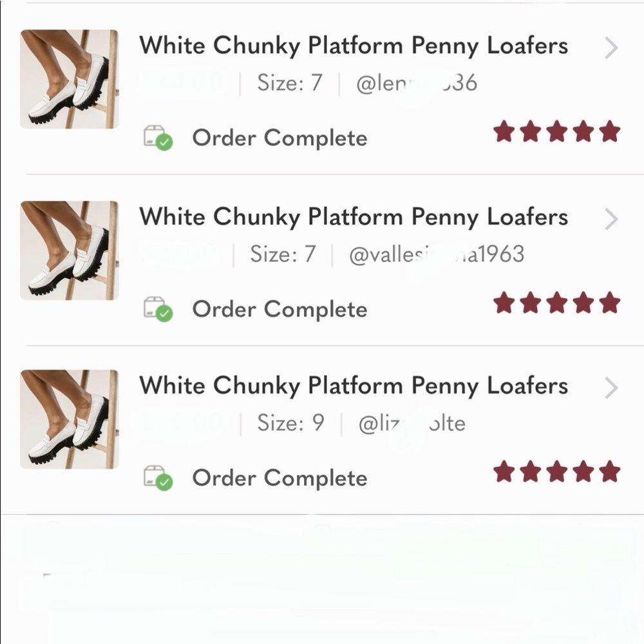Open third White Chunky Platform Penny Loafers title
The width and height of the screenshot is (644, 644).
(354, 386)
